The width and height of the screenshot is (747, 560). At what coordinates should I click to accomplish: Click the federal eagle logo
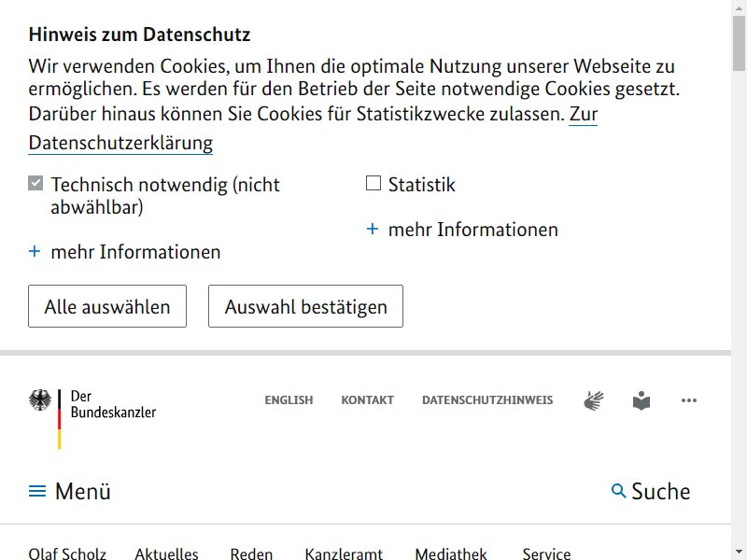[x=40, y=400]
